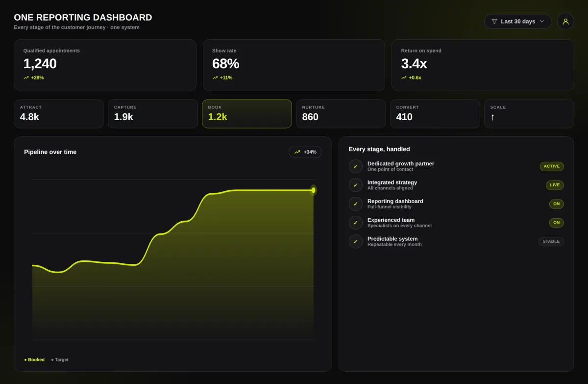The height and width of the screenshot is (384, 588).
Task: Toggle the Booked legend series
Action: 34,359
